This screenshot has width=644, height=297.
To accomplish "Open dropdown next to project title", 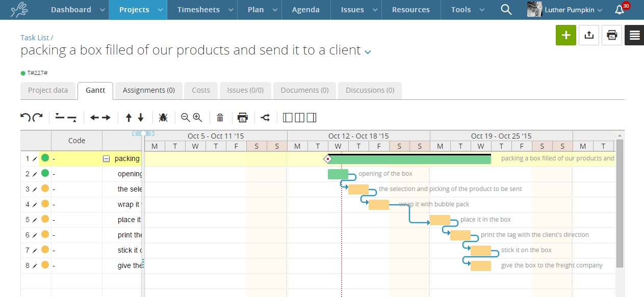I will tap(368, 51).
